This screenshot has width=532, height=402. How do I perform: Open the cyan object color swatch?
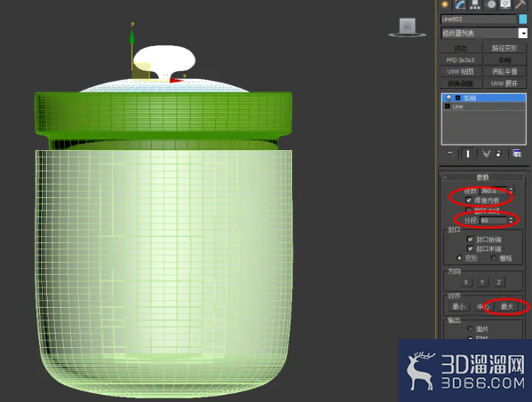(523, 19)
